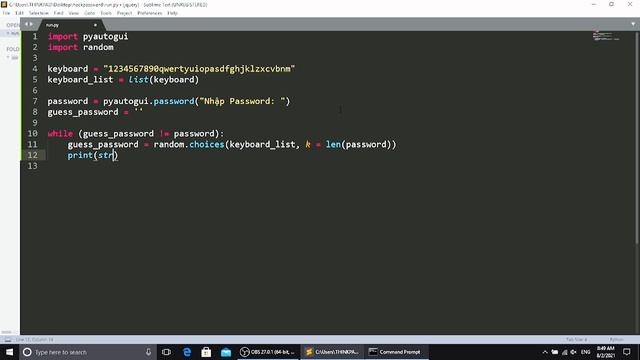Open Microsoft Store from taskbar
The height and width of the screenshot is (360, 640).
(x=206, y=352)
